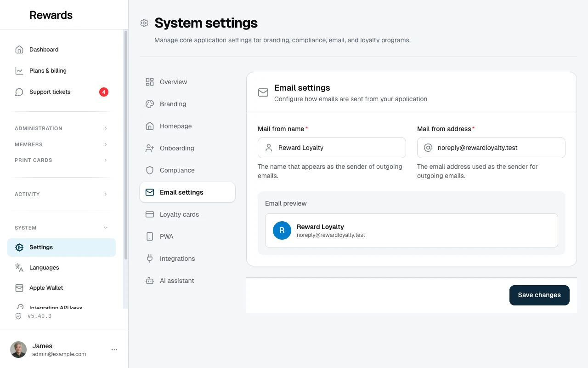Click the AI assistant robot icon
The image size is (588, 368).
click(x=150, y=281)
